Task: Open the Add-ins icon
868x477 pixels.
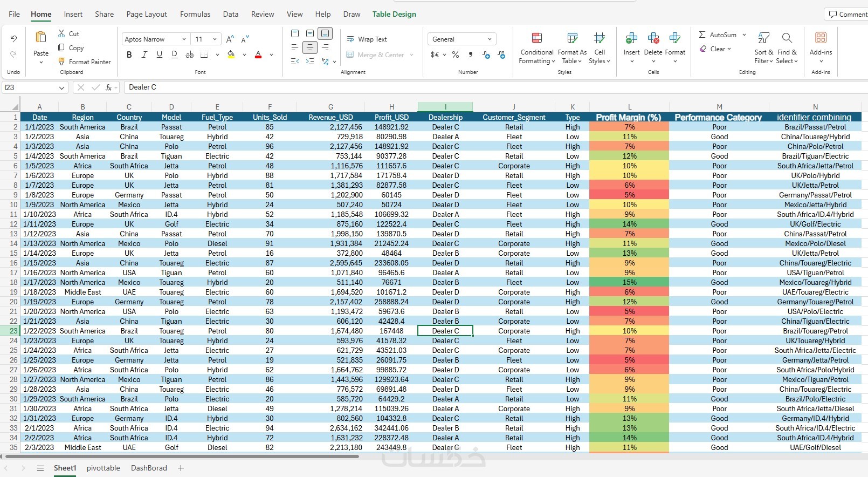Action: click(821, 38)
